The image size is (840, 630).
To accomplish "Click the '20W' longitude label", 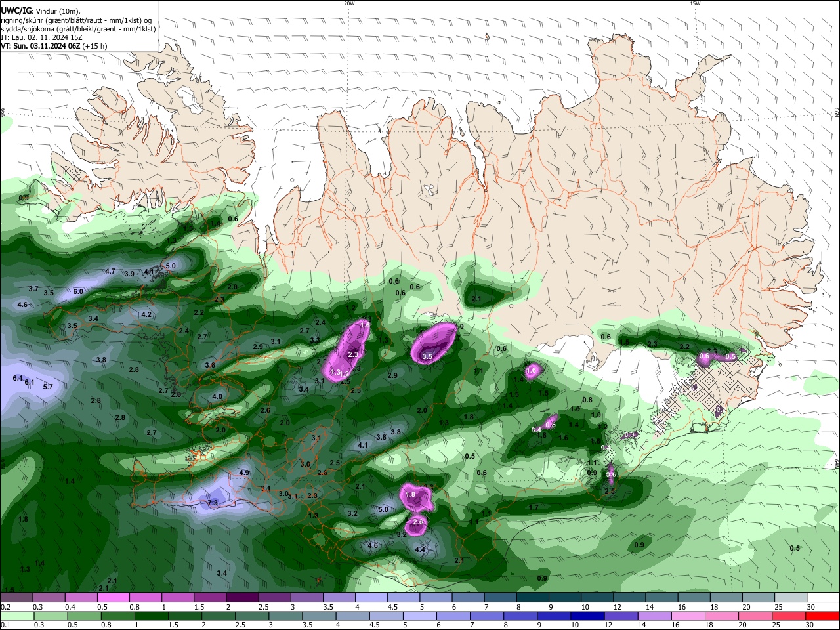I will coord(349,3).
